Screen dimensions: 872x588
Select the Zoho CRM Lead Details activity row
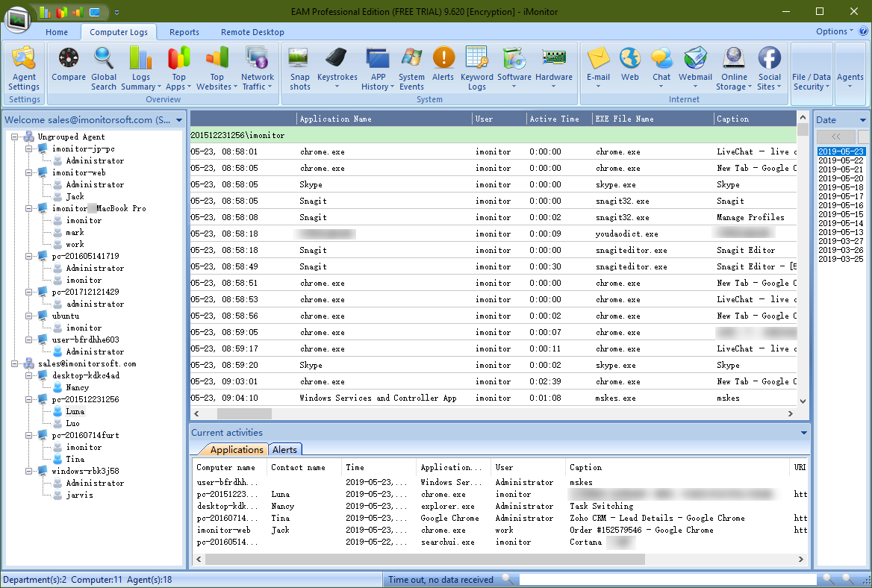coord(500,518)
